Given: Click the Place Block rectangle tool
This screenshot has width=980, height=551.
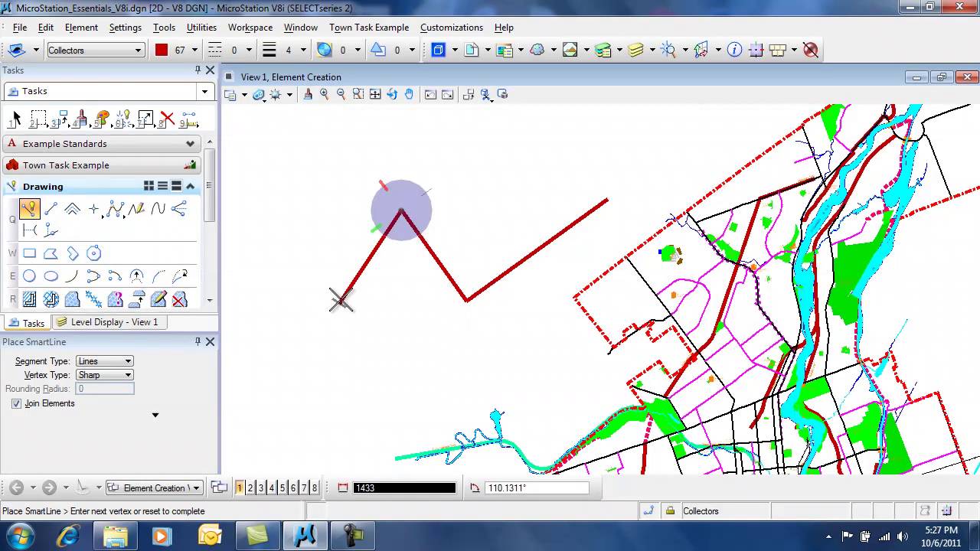Looking at the screenshot, I should (29, 253).
